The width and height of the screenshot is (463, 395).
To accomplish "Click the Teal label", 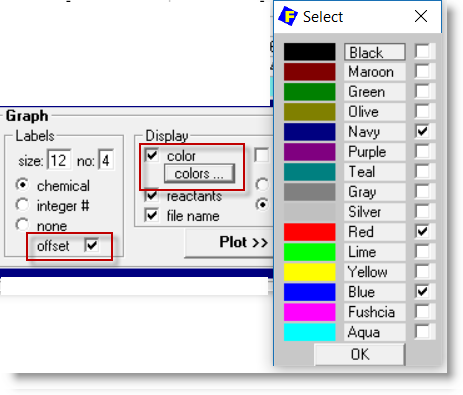I will [x=375, y=172].
